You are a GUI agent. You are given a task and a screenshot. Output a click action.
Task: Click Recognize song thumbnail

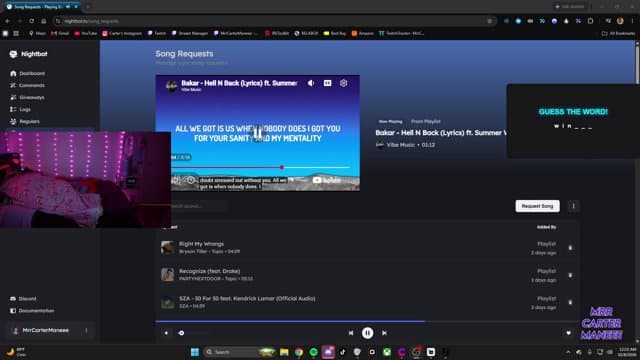click(x=167, y=275)
